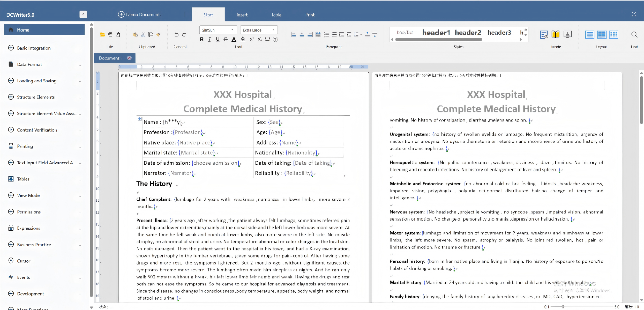This screenshot has width=644, height=310.
Task: Collapse the left sidebar with arrow button
Action: point(83,14)
